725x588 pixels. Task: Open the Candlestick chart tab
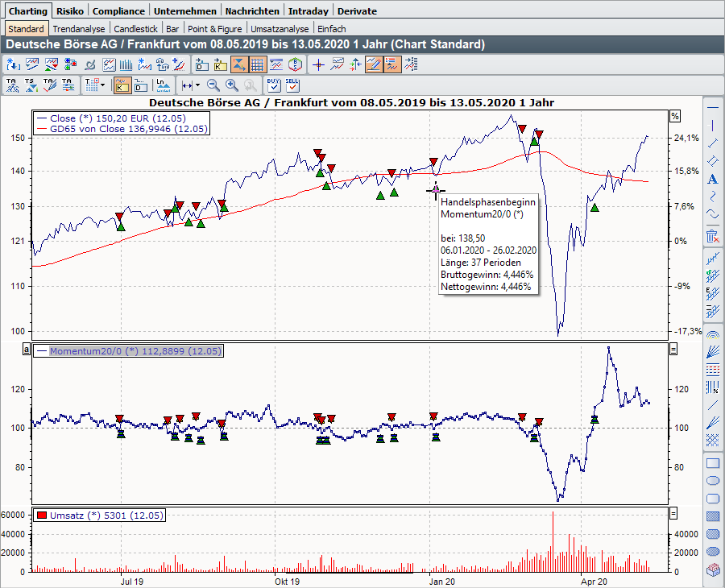tap(135, 29)
